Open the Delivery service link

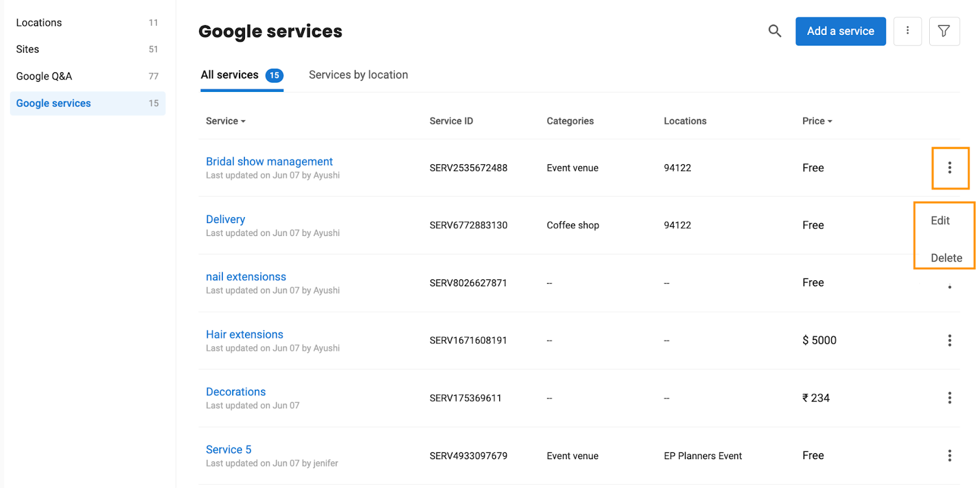[x=225, y=219]
